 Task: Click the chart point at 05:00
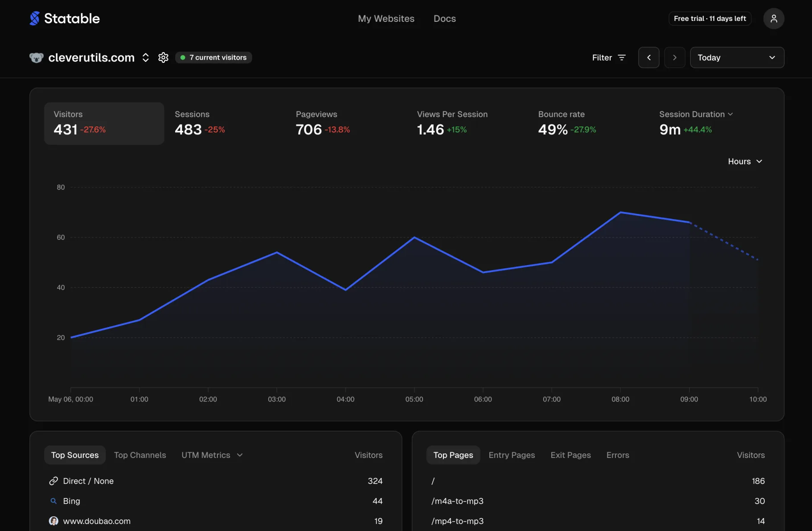414,237
